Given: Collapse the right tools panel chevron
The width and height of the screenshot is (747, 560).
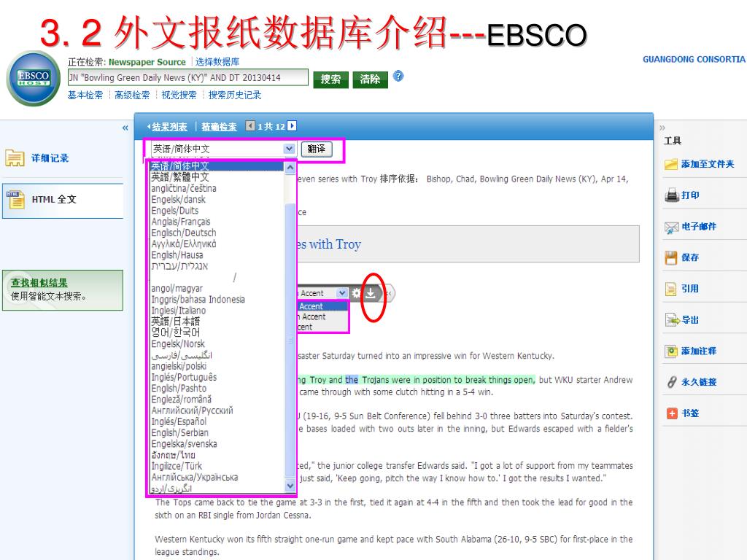Looking at the screenshot, I should coord(662,128).
